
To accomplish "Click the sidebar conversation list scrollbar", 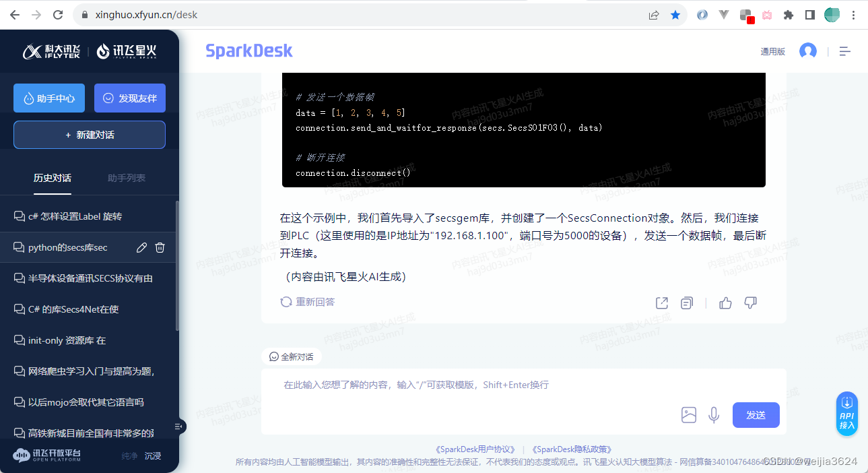I will pos(177,266).
